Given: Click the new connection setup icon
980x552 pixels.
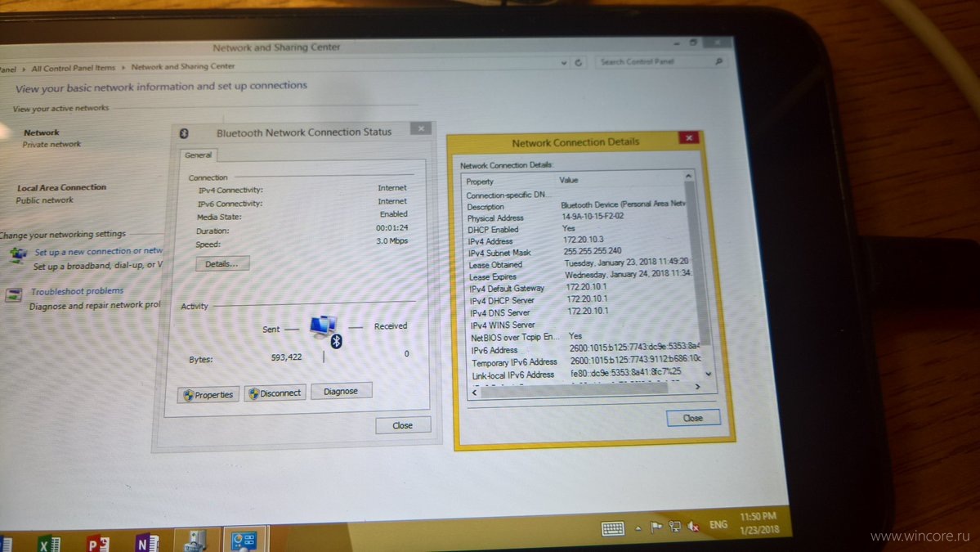Looking at the screenshot, I should click(x=18, y=255).
